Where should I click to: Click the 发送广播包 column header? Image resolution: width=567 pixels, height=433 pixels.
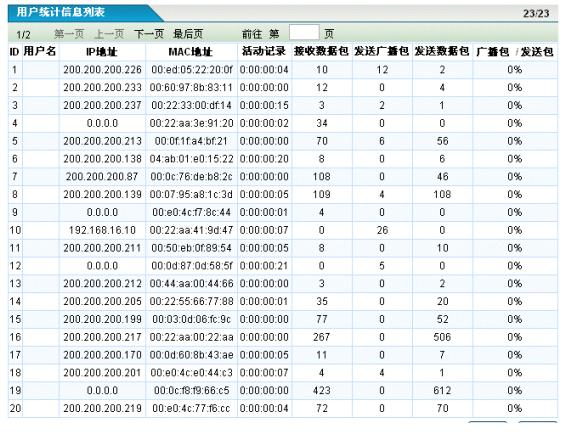(x=381, y=51)
